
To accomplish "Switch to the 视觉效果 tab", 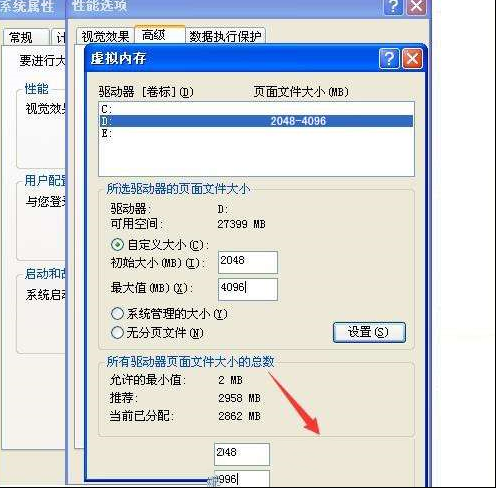I will pos(105,36).
